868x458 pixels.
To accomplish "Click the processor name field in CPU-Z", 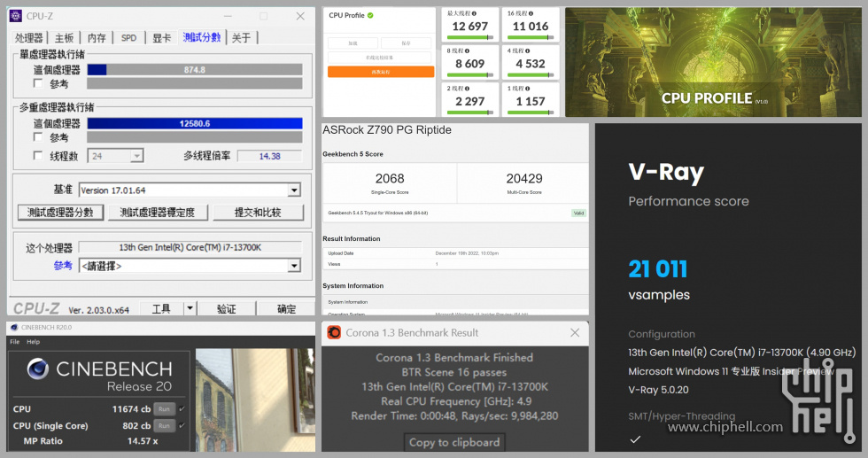I will click(x=190, y=247).
